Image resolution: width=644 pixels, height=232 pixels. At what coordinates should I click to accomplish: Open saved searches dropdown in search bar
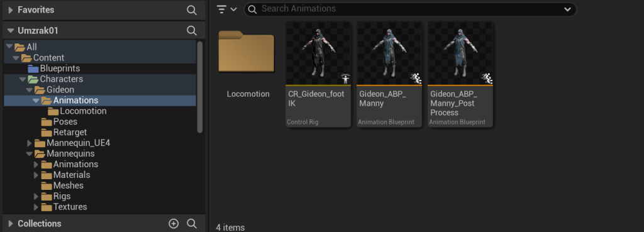click(568, 9)
